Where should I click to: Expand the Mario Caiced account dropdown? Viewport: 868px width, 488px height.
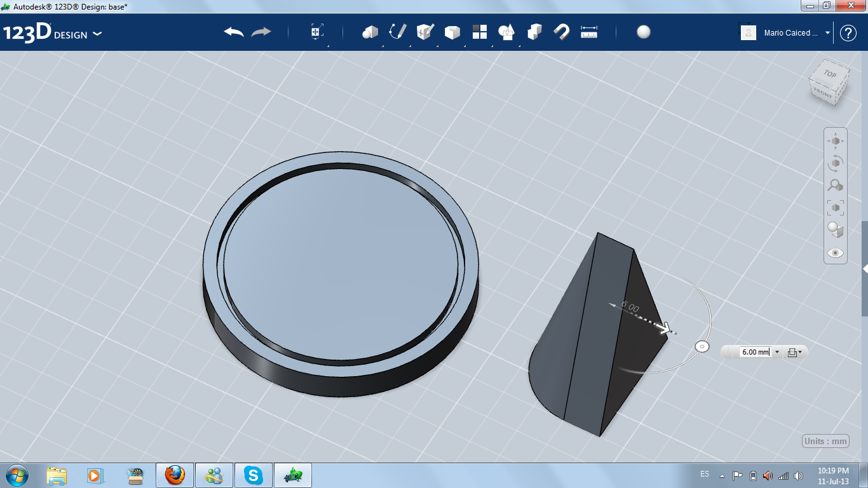click(x=827, y=33)
